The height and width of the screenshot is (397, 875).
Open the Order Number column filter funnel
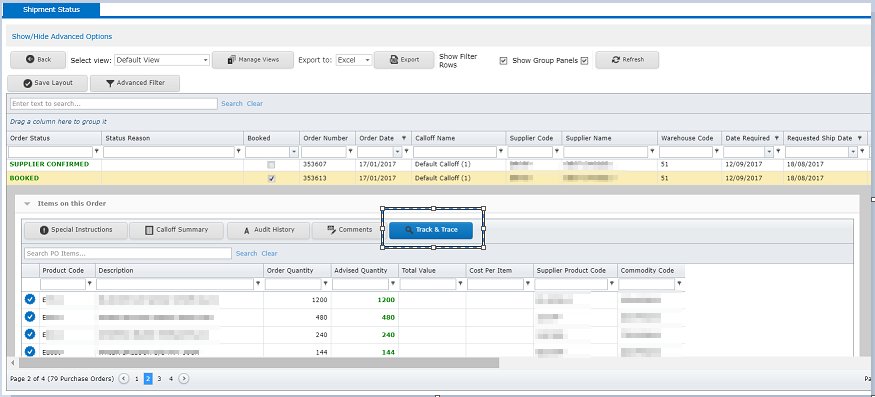(350, 151)
